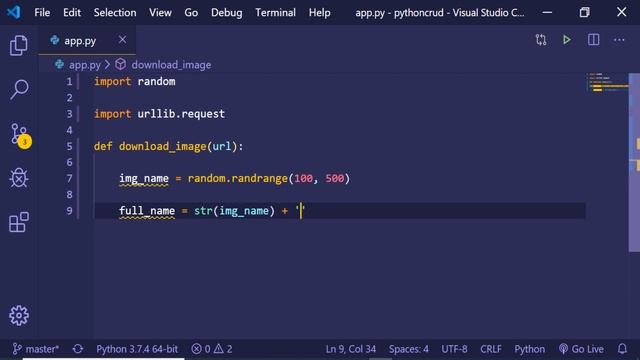Change language mode via Python
Viewport: 640px width, 360px height.
(x=529, y=349)
